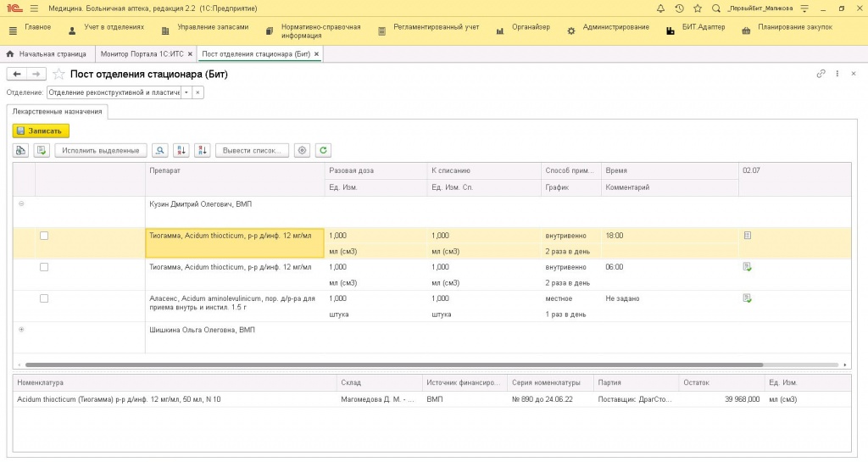Click the Аласенс row execution icon

(x=748, y=298)
